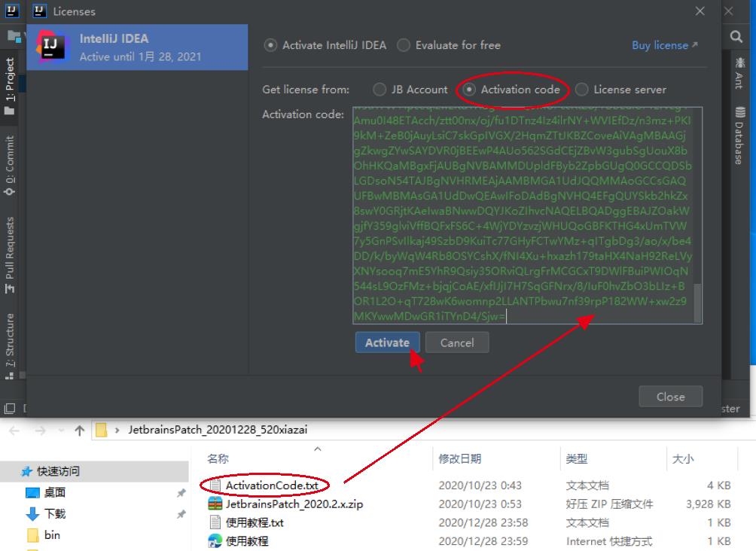Screen dimensions: 756x551
Task: Click the folder icon in Explorer address bar
Action: [x=101, y=430]
